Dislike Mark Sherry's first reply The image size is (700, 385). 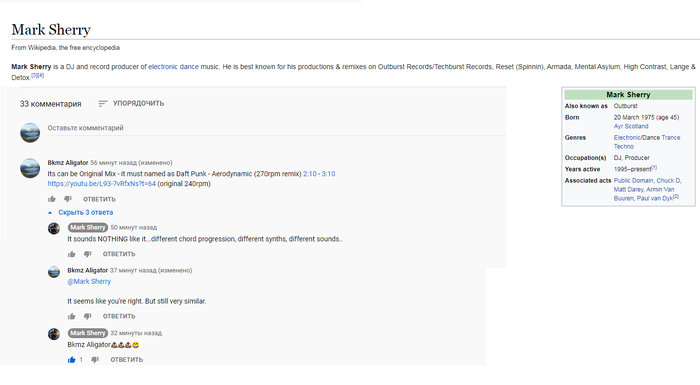click(x=88, y=254)
